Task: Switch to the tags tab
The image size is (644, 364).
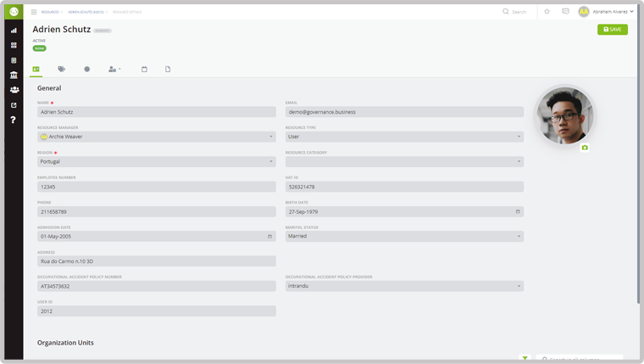Action: point(61,70)
